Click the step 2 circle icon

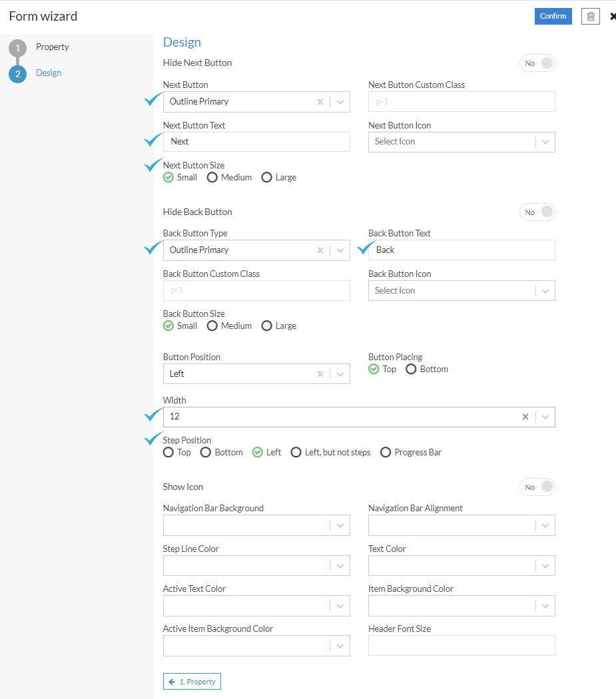point(17,74)
